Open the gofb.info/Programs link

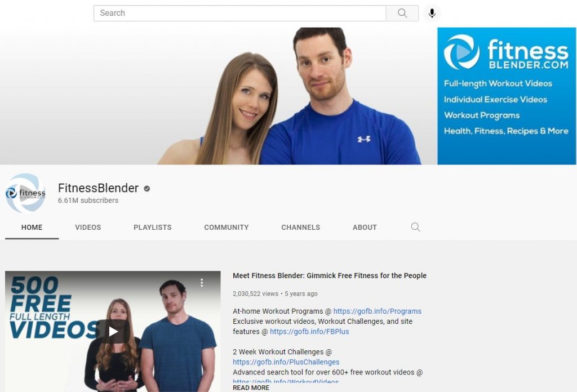click(377, 311)
